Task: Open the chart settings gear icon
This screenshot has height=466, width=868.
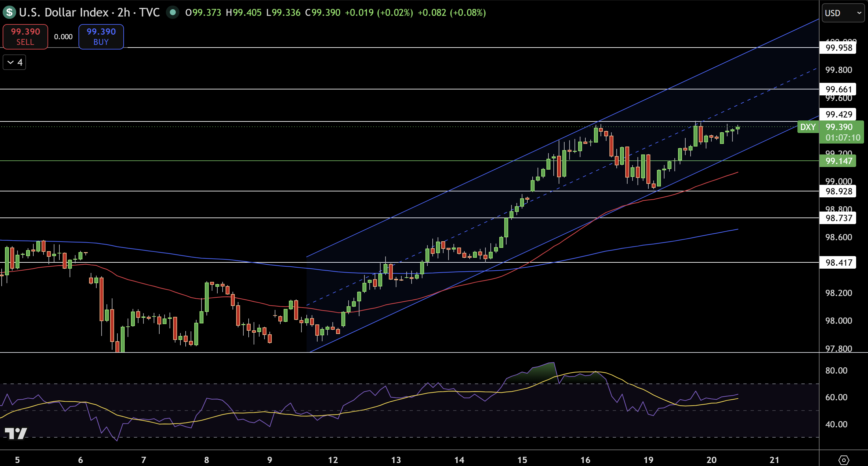Action: point(843,460)
